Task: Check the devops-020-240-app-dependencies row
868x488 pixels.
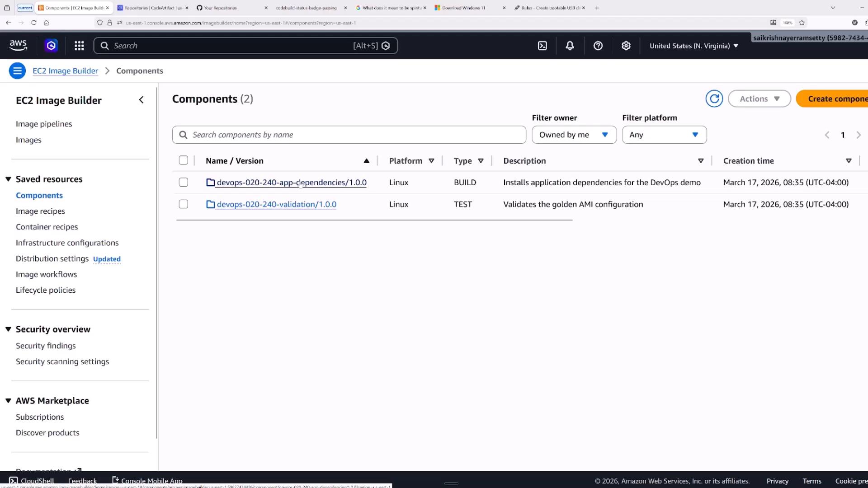Action: point(183,182)
